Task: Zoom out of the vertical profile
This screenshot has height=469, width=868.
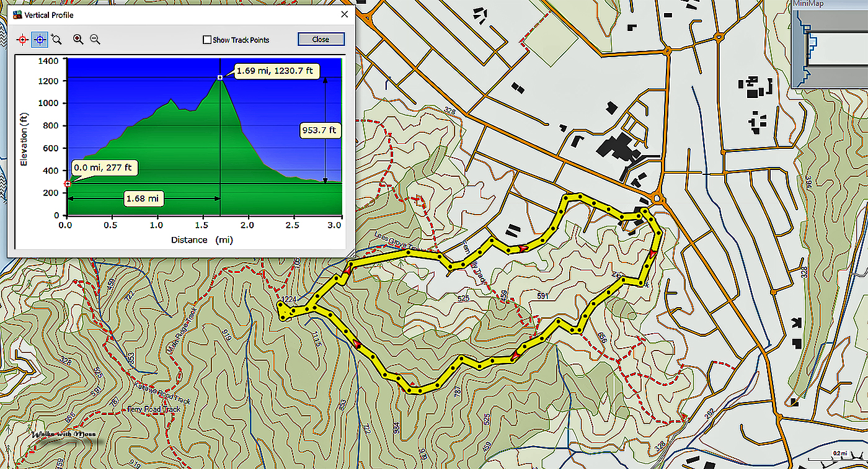Action: [95, 39]
